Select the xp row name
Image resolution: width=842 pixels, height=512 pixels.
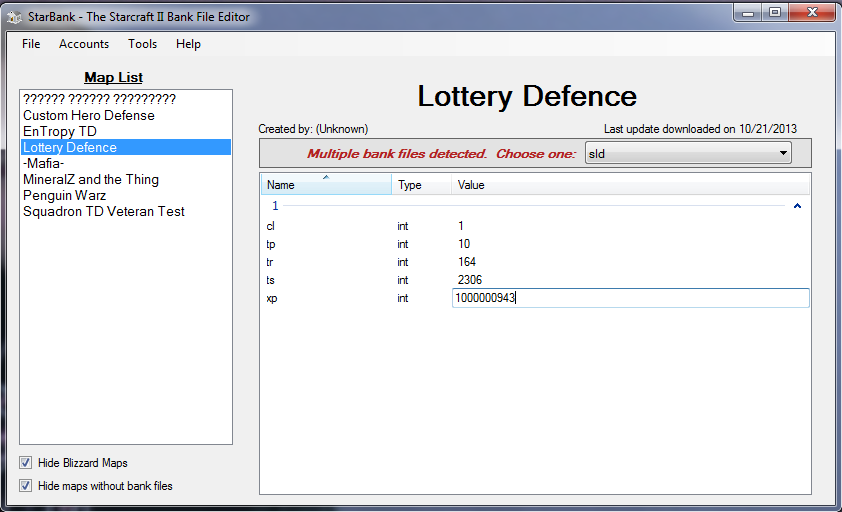[x=272, y=299]
